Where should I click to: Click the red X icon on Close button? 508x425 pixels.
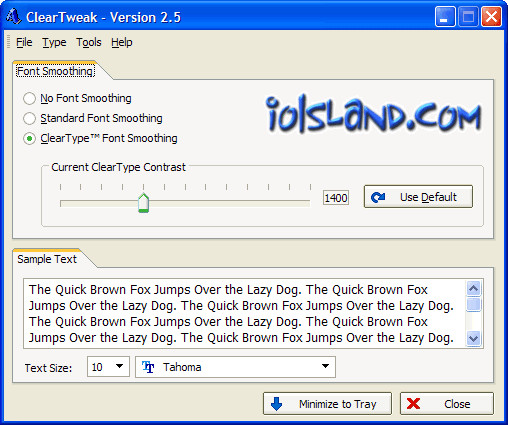pos(413,404)
